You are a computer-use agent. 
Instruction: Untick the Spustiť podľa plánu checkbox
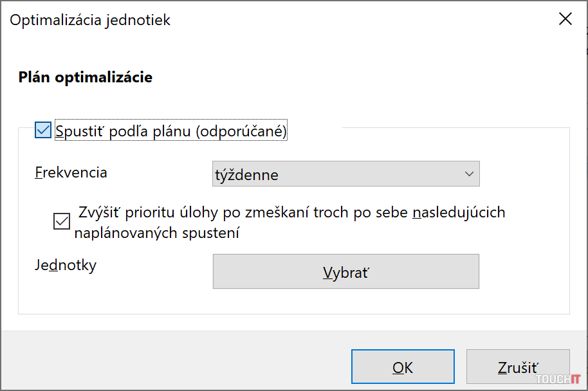tap(44, 131)
